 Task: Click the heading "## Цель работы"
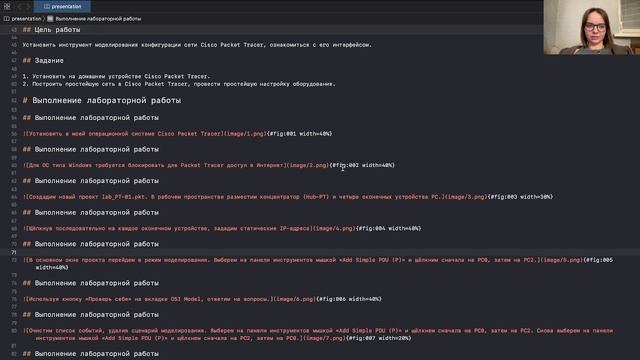pyautogui.click(x=51, y=30)
